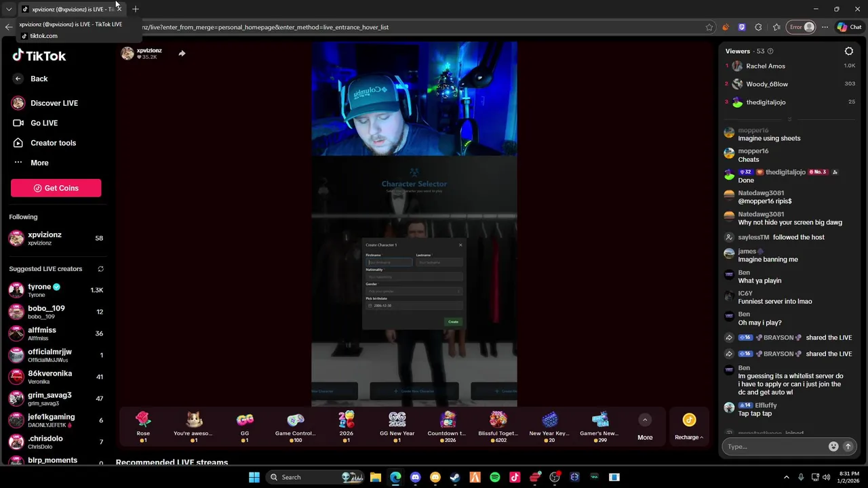This screenshot has width=868, height=488.
Task: Open jefe1kgaming LIVE stream
Action: coord(56,420)
